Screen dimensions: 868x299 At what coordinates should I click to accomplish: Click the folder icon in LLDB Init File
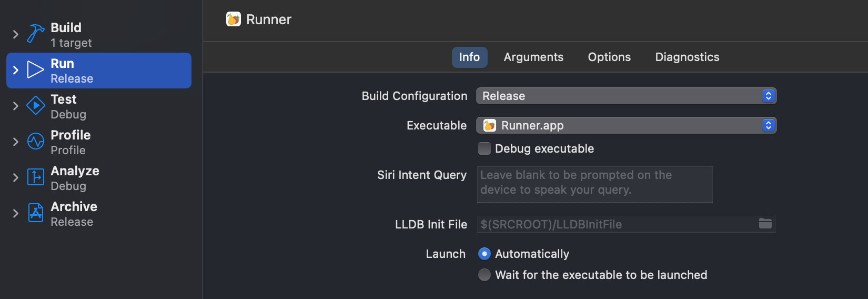click(765, 224)
